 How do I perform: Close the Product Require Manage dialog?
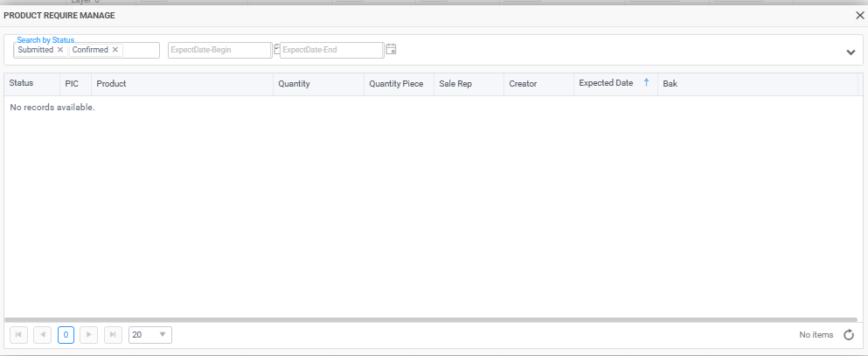coord(859,16)
